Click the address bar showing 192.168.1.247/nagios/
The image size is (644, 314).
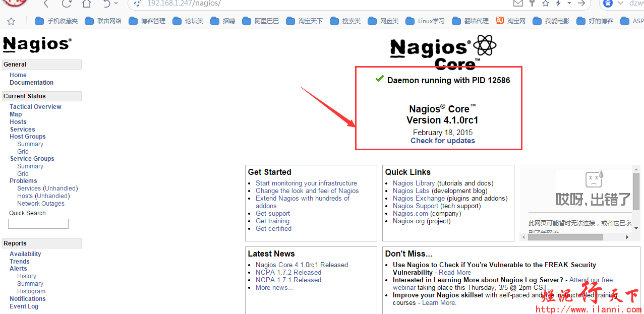(323, 4)
